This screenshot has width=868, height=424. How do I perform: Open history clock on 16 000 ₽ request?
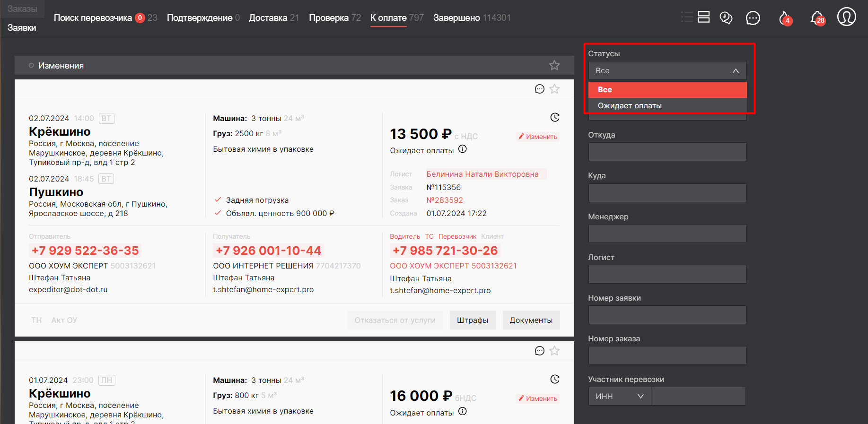555,379
